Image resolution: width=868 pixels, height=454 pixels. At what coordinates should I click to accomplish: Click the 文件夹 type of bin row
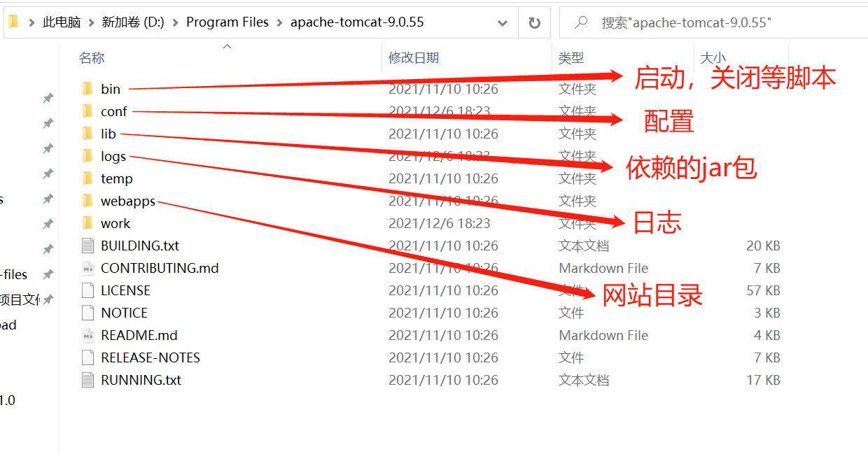click(x=577, y=89)
